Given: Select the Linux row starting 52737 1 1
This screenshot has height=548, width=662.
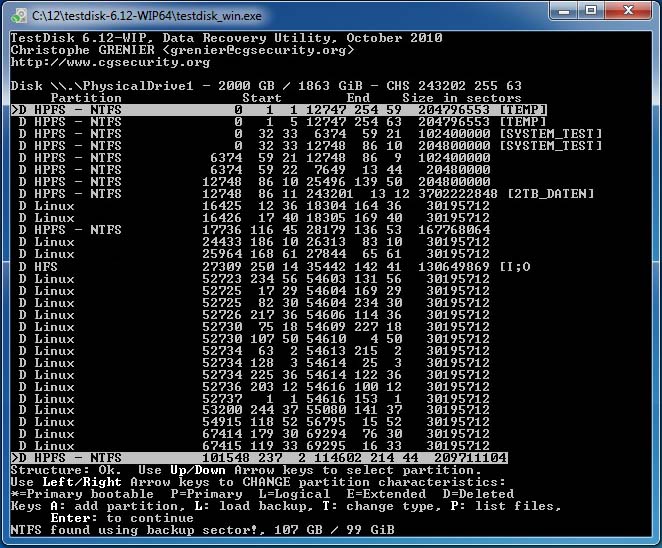Looking at the screenshot, I should (x=254, y=399).
